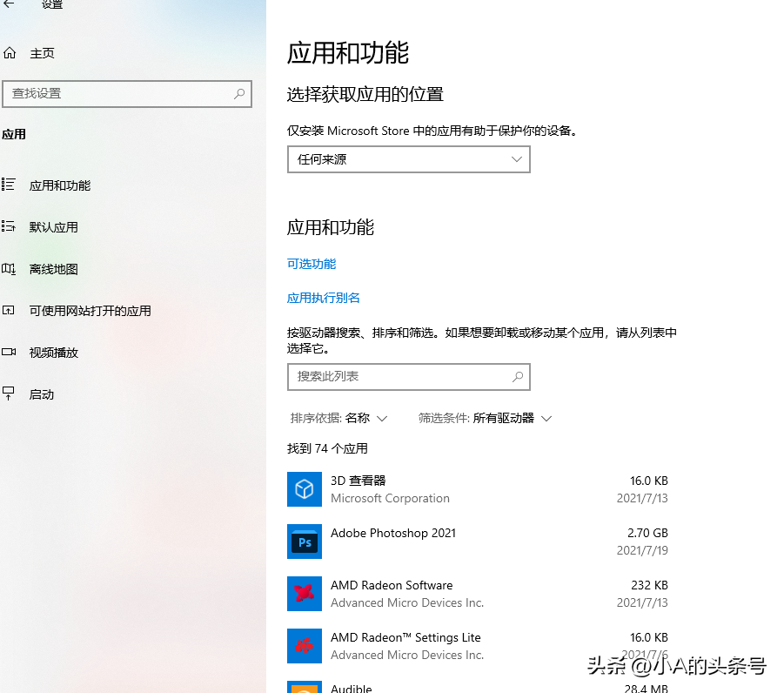
Task: Select the AMD Radeon Software entry name
Action: click(x=392, y=585)
